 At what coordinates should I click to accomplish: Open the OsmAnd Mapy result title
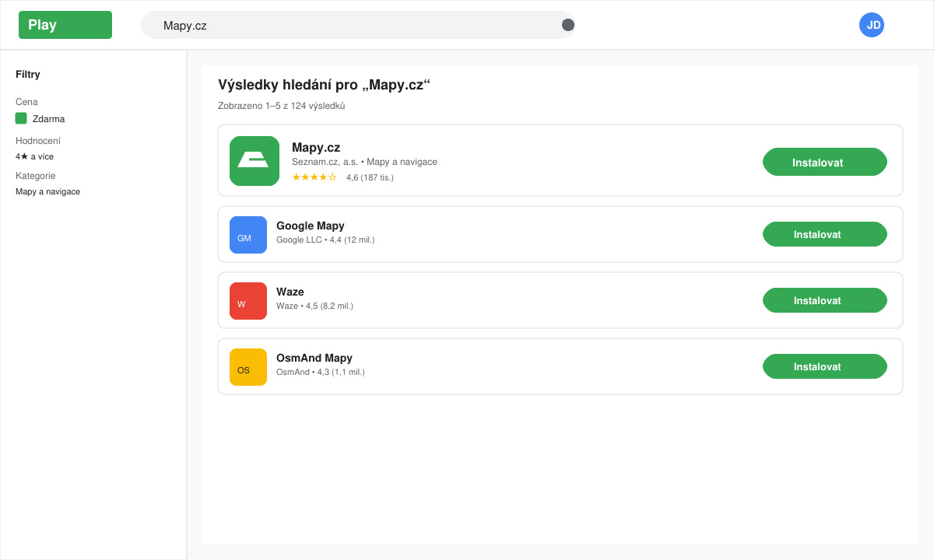[x=314, y=358]
